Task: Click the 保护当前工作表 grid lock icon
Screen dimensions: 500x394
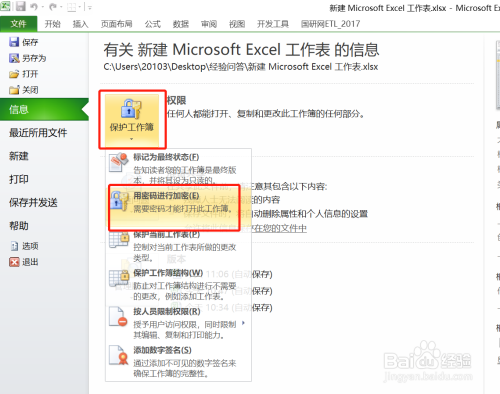Action: click(x=119, y=240)
